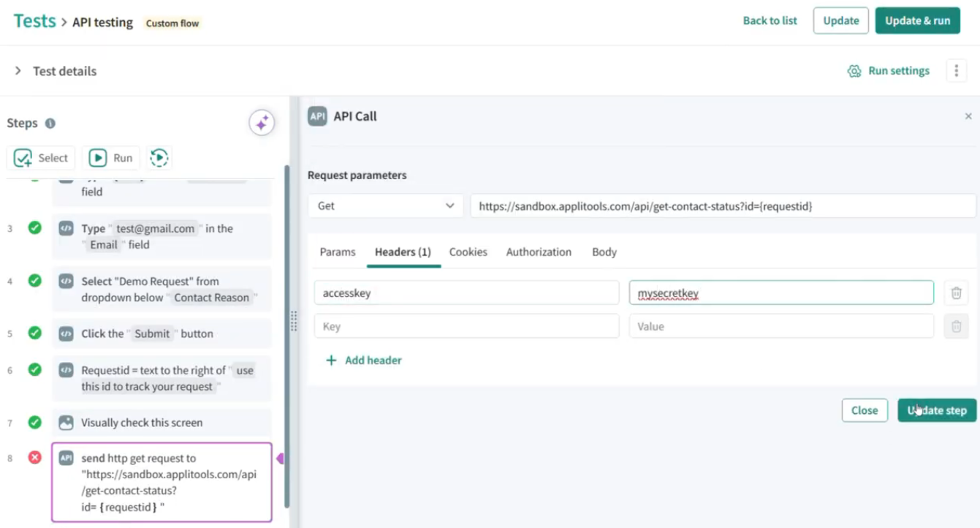Click the code icon on the Submit step
980x528 pixels.
click(67, 333)
